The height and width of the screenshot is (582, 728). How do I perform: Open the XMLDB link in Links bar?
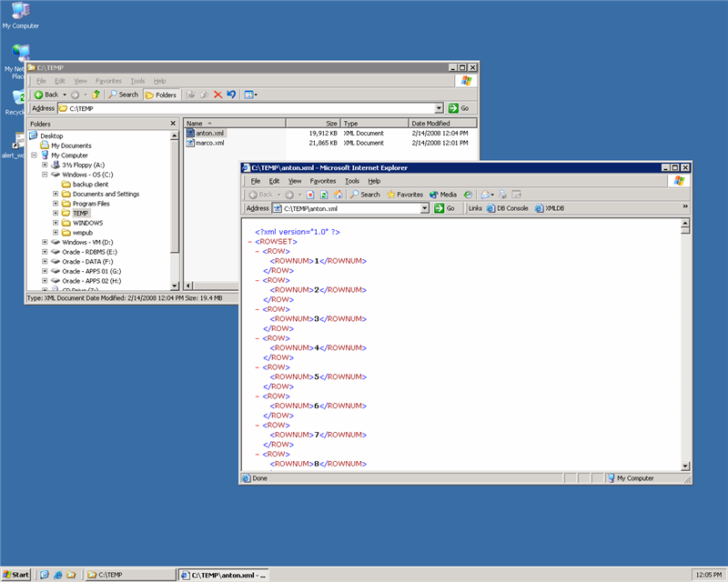click(x=555, y=208)
